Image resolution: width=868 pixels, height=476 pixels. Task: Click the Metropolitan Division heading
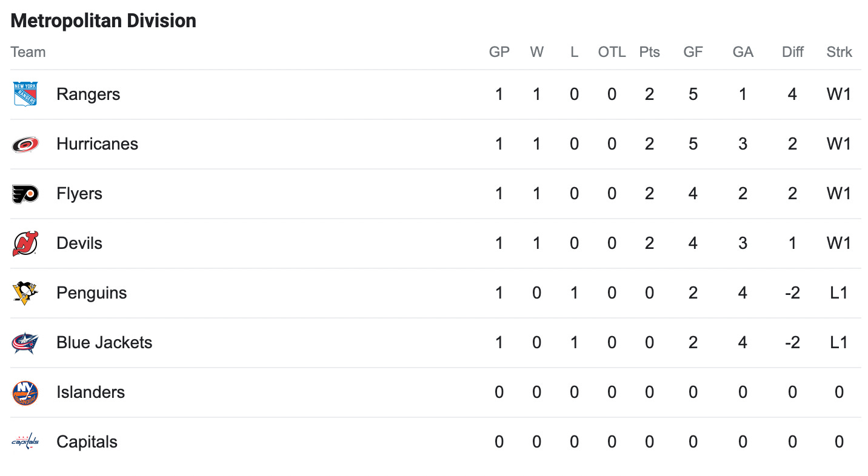(104, 21)
